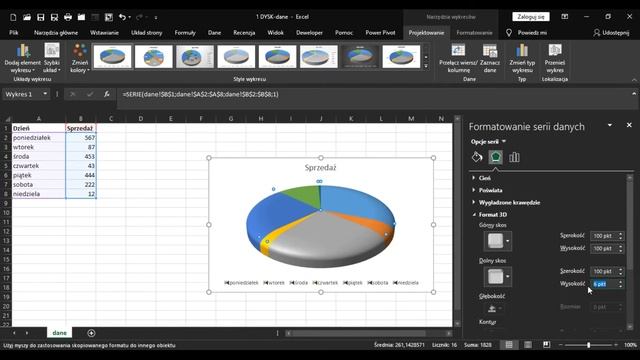
Task: Click Udostępnij share button
Action: 611,33
